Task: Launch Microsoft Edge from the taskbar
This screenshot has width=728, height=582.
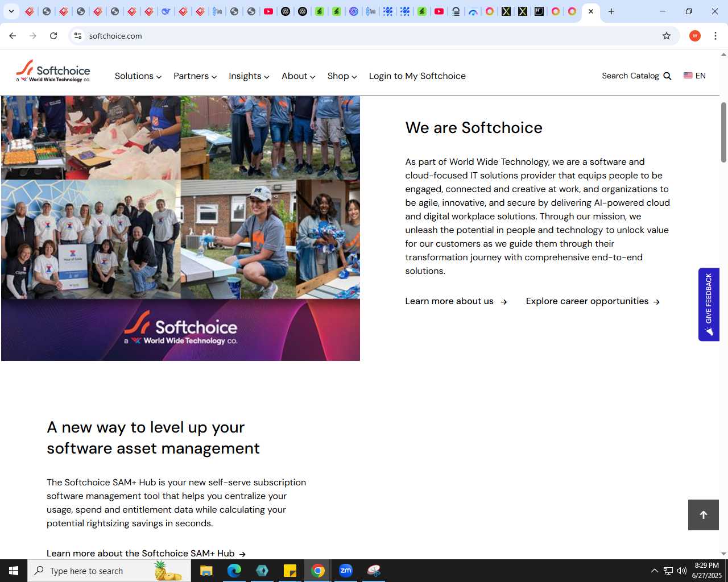Action: (234, 571)
